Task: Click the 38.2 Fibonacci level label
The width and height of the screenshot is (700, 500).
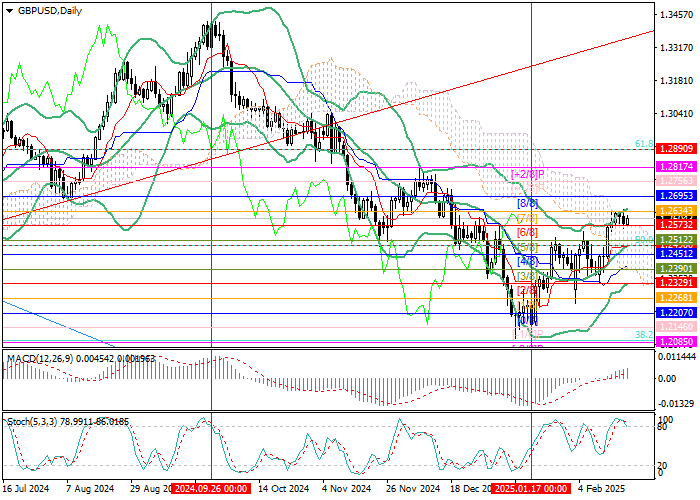Action: (644, 334)
